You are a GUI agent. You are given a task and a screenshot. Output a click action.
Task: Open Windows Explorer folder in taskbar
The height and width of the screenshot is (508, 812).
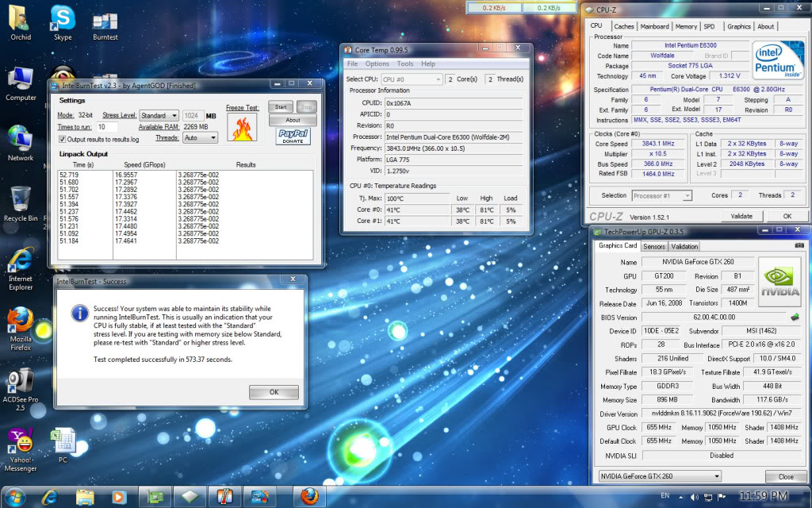click(x=84, y=497)
